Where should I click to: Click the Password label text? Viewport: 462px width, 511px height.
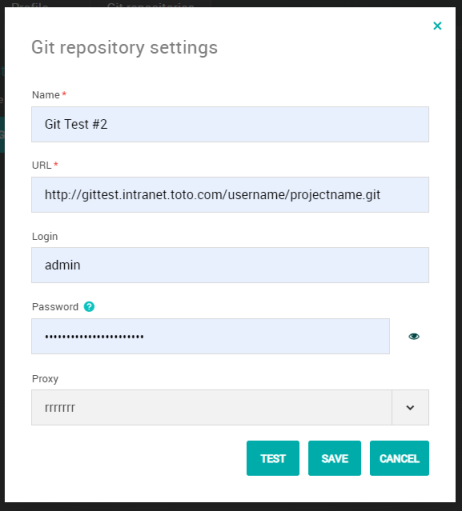pos(55,307)
